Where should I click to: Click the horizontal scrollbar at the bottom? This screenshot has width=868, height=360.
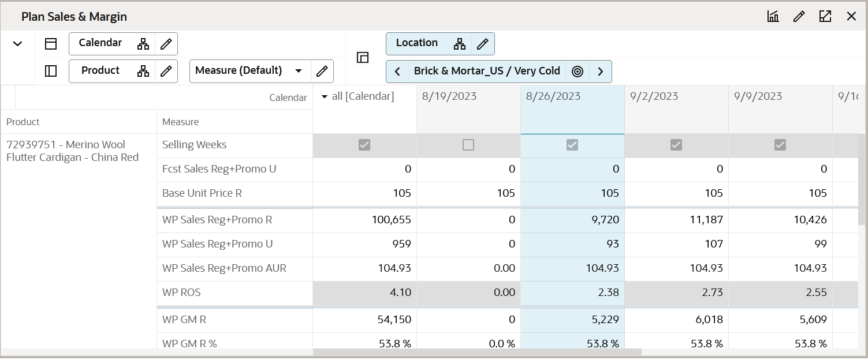tap(479, 351)
